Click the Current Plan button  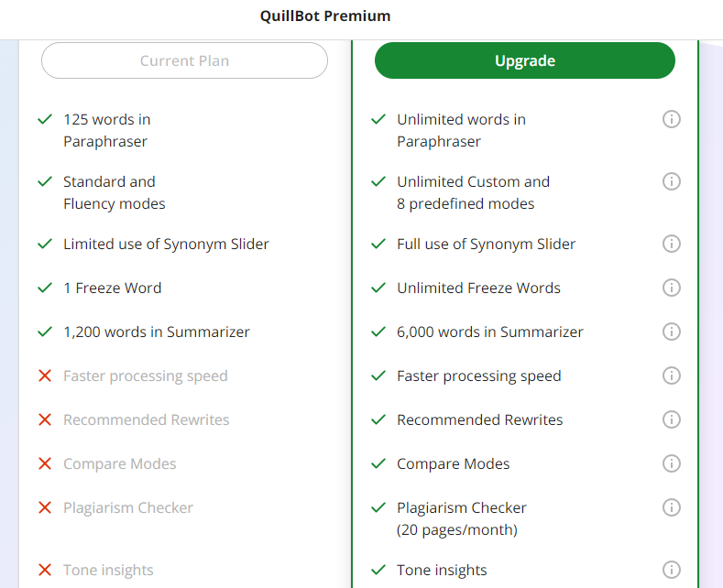(x=184, y=60)
